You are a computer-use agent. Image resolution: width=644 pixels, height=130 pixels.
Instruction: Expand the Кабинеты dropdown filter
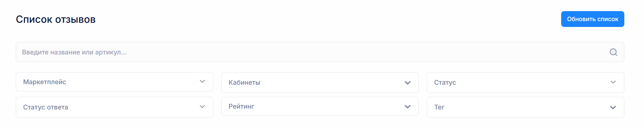(x=320, y=82)
